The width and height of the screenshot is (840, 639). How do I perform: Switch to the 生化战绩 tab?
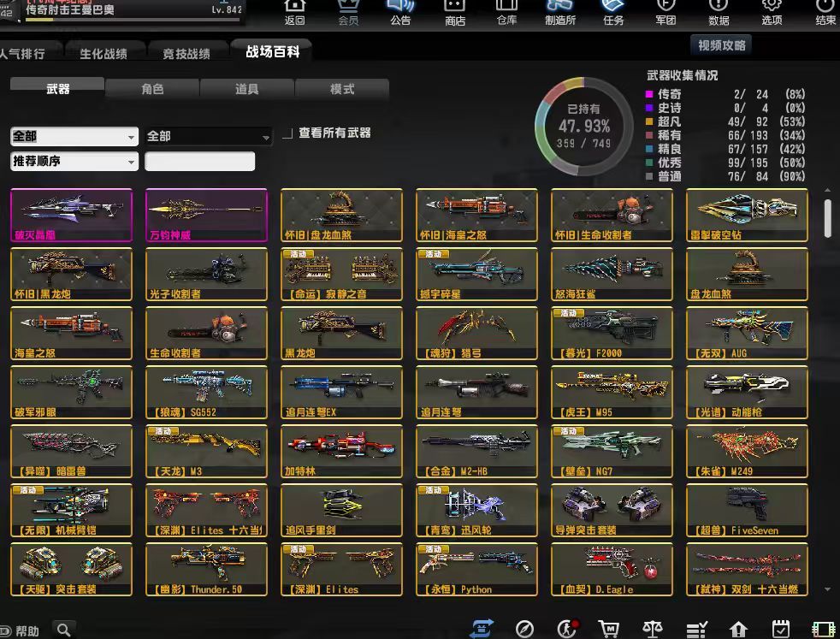pyautogui.click(x=104, y=53)
